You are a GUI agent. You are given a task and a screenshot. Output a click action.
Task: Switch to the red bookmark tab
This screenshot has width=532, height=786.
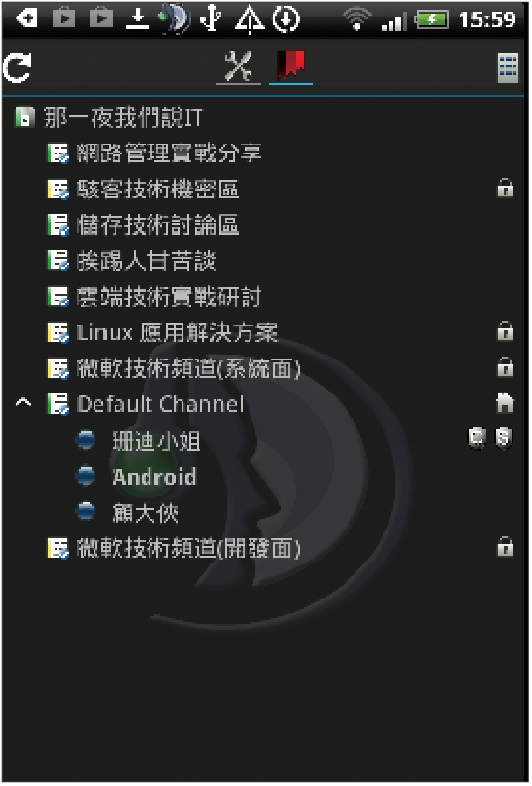coord(291,67)
